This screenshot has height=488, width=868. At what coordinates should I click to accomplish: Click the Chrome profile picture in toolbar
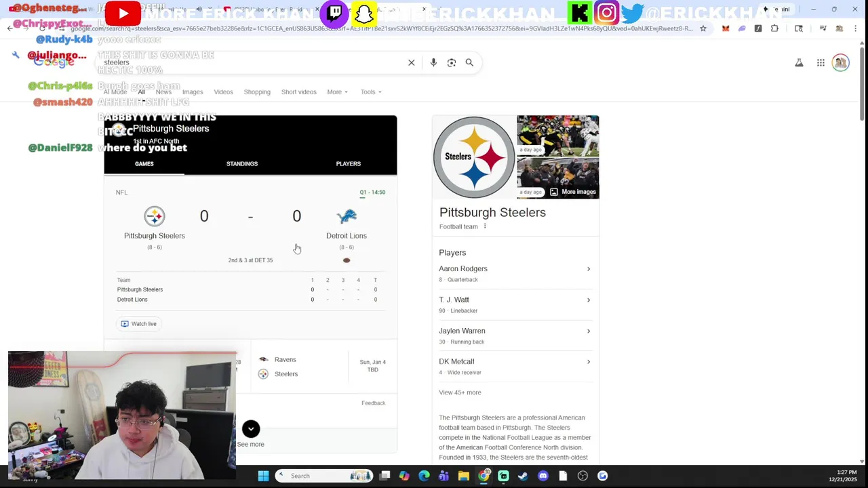[x=840, y=28]
